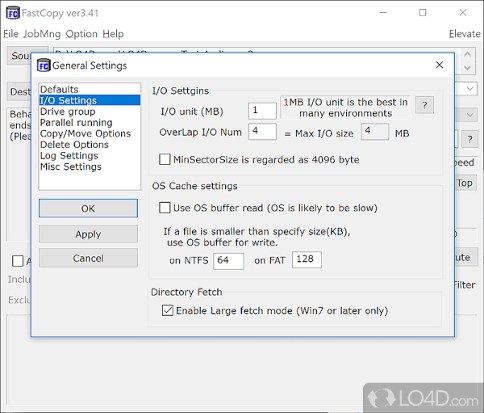Open the JobMng menu
This screenshot has height=413, width=484.
pos(42,34)
